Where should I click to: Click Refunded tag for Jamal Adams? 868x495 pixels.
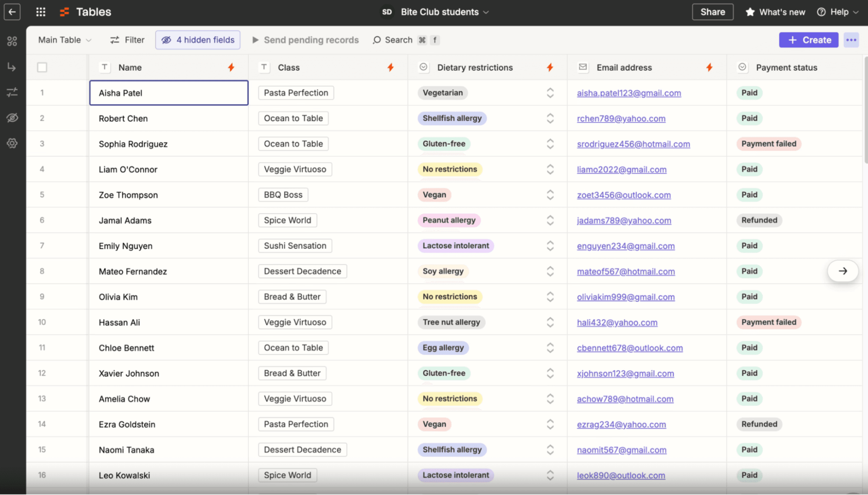759,220
